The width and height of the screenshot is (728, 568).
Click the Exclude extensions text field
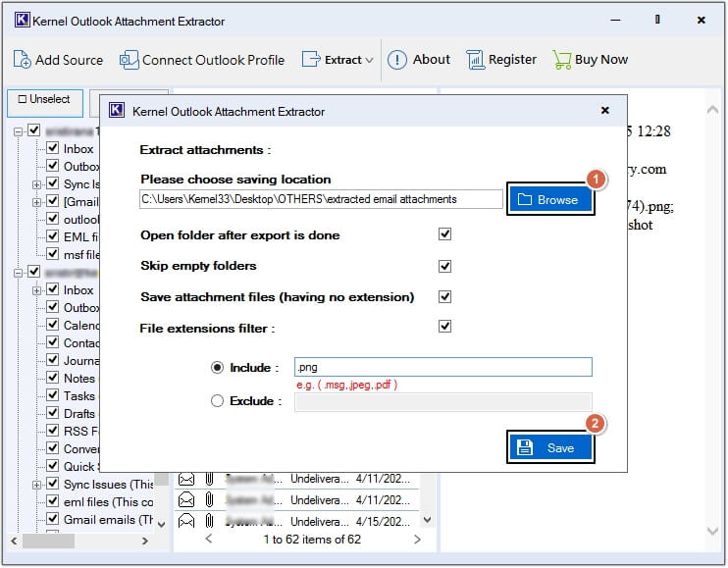[442, 402]
